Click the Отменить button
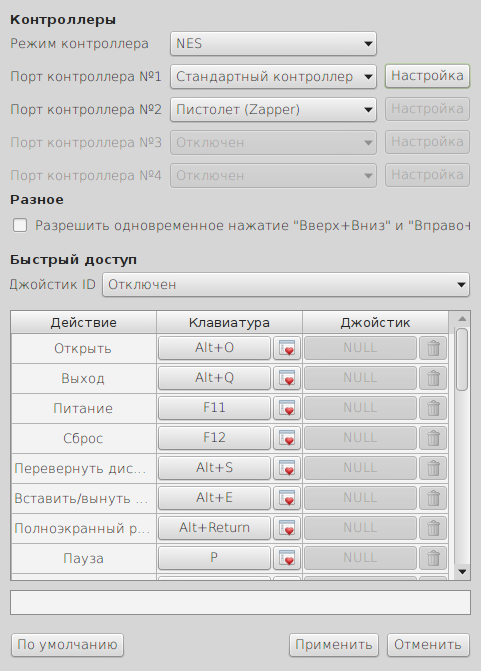 coord(428,645)
